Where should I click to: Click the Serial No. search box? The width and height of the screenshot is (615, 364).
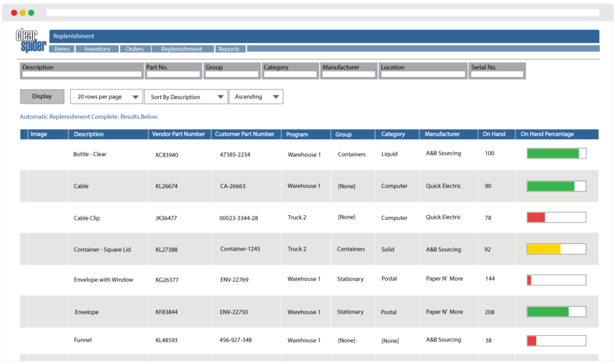coord(497,74)
